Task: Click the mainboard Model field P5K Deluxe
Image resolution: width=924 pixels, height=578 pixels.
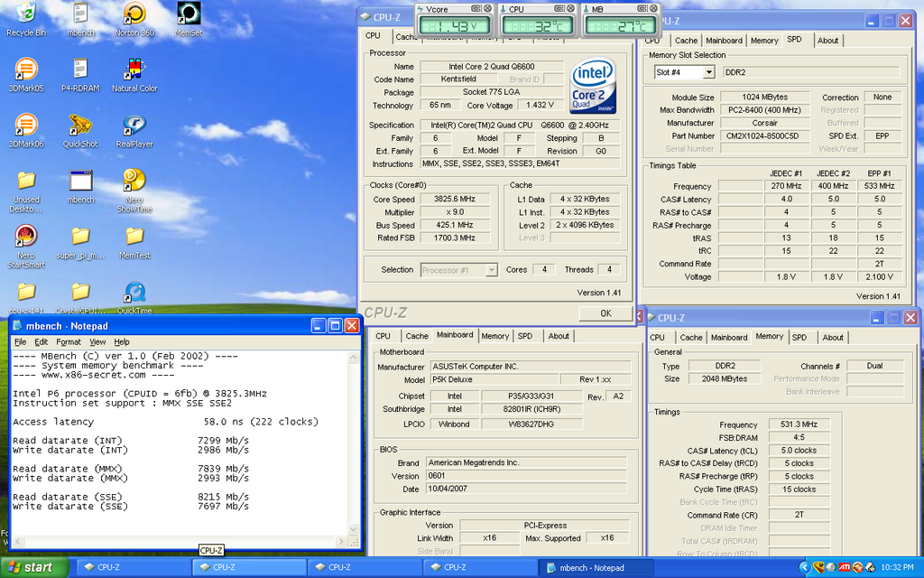Action: click(494, 380)
